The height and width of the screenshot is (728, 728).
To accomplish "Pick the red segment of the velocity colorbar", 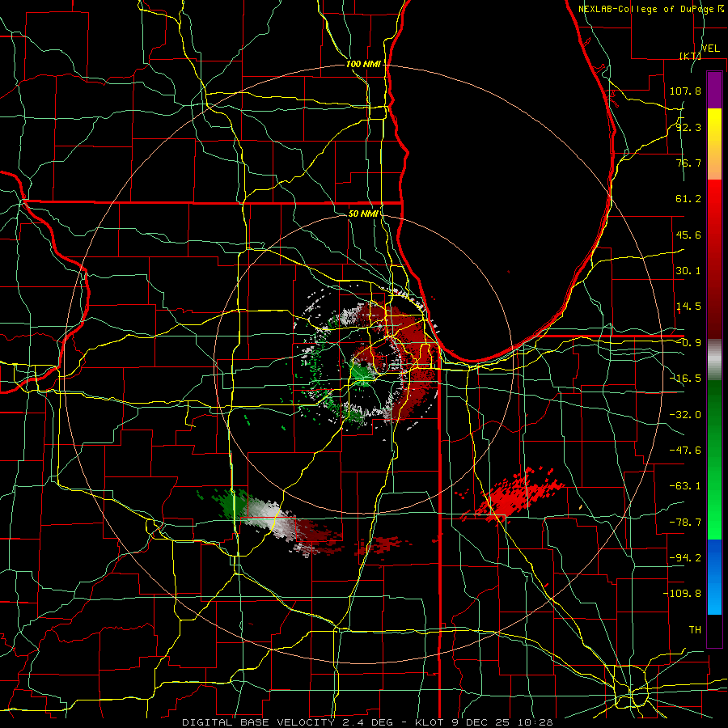I will coord(714,259).
